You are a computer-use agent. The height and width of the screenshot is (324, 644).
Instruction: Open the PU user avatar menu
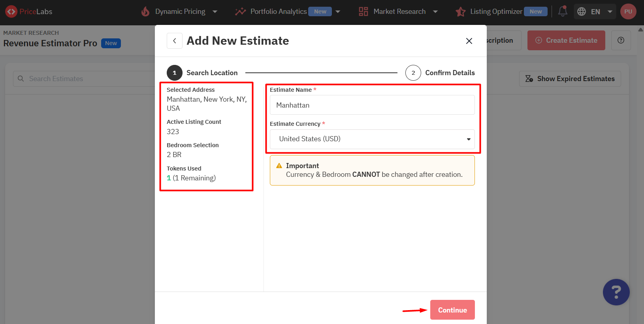click(x=628, y=11)
